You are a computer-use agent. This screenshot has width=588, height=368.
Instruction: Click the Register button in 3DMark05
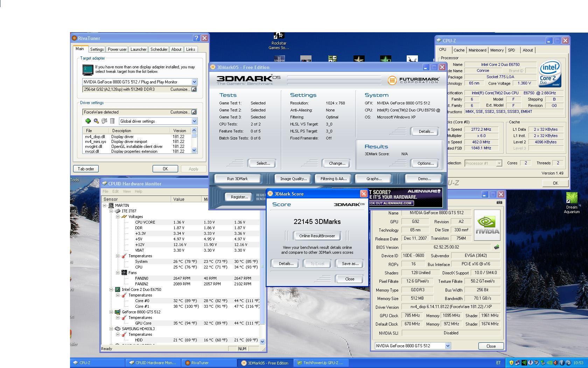(239, 197)
